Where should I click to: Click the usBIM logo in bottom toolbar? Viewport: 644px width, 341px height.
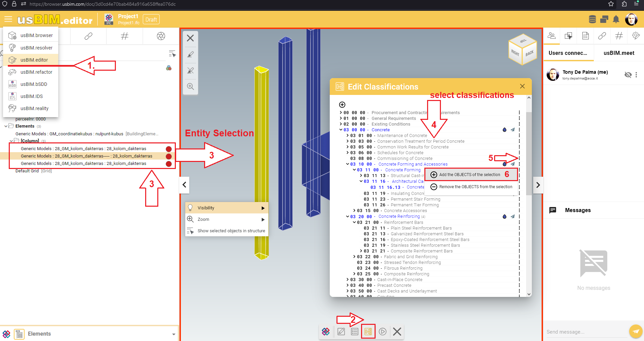coord(326,332)
